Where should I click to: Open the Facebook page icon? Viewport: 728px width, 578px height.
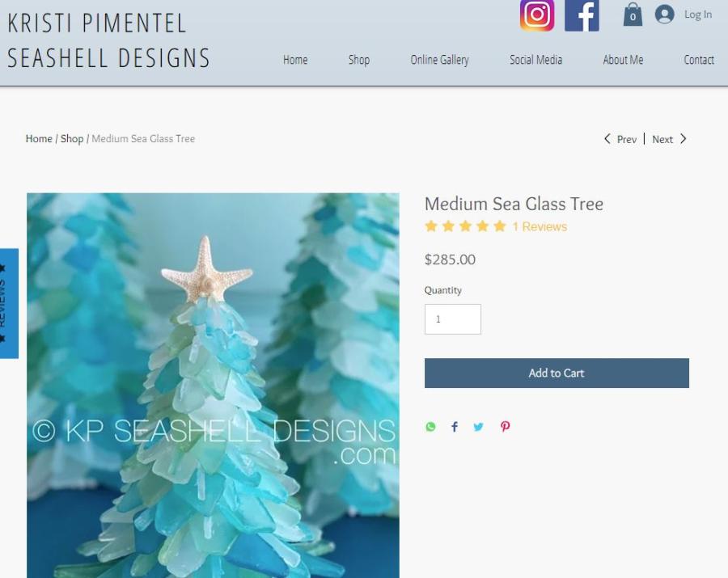582,15
